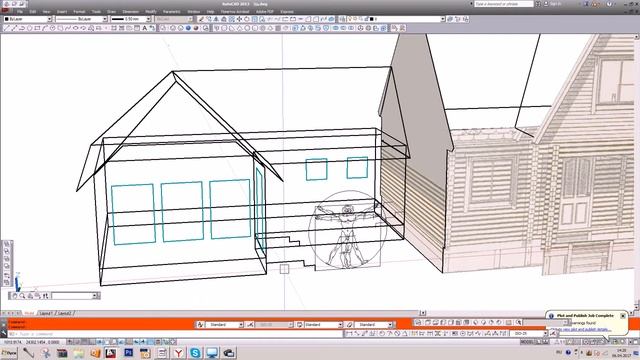This screenshot has width=640, height=360.
Task: Open the Format menu
Action: pyautogui.click(x=79, y=11)
